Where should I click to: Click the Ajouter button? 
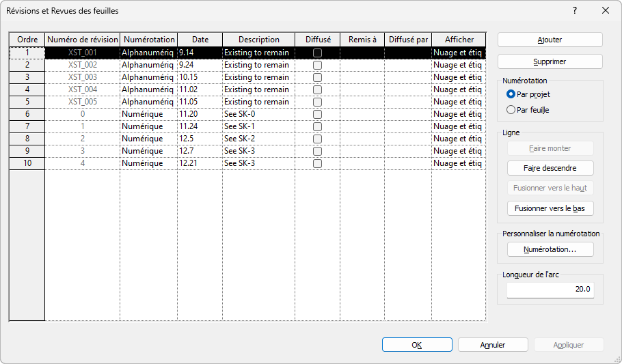click(550, 40)
